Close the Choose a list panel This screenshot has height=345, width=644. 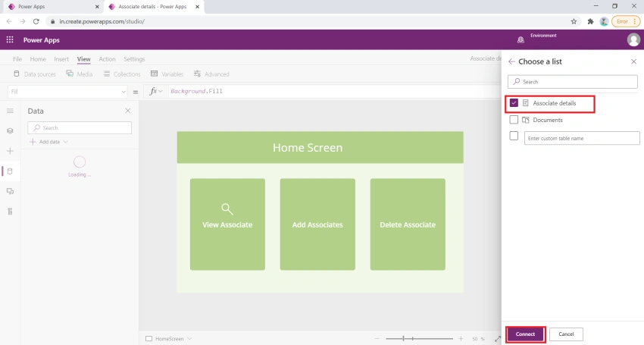click(x=633, y=61)
